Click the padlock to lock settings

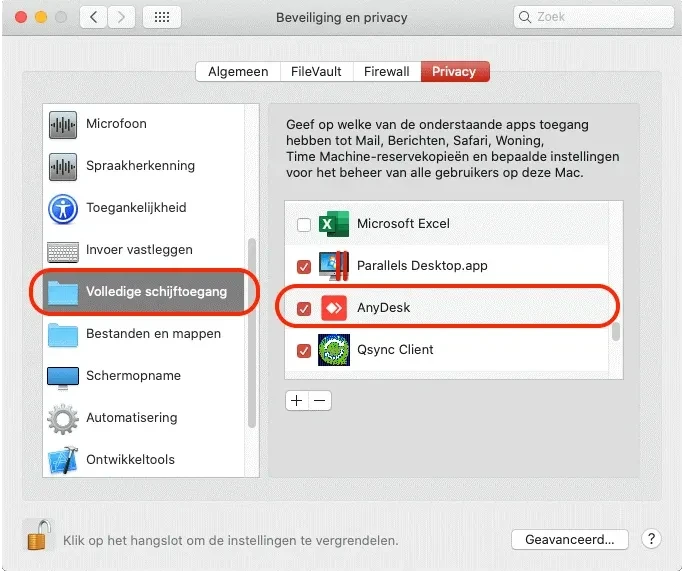click(x=39, y=535)
